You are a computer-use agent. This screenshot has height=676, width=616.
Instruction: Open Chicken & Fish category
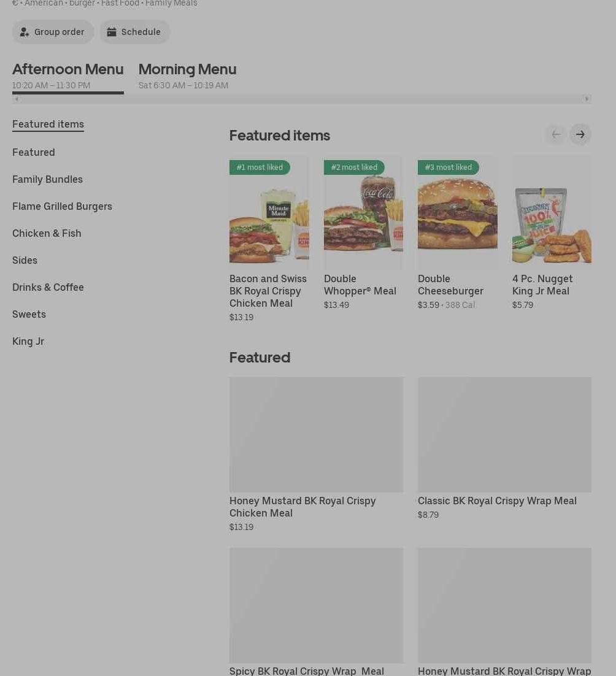(x=47, y=233)
